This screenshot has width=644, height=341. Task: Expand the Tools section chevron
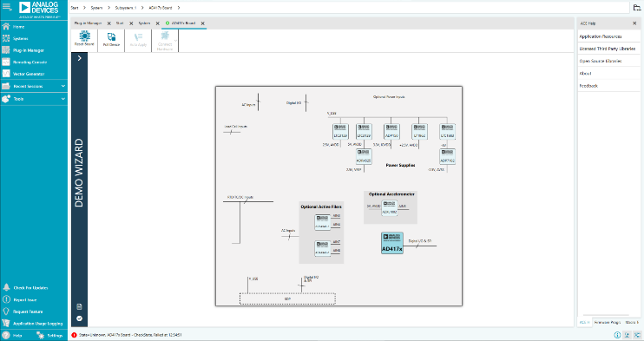coord(62,99)
